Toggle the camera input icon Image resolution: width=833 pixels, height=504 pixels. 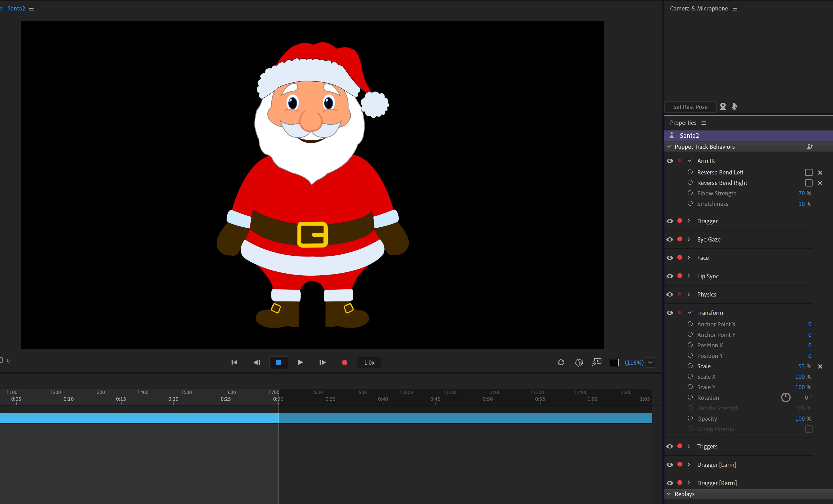tap(723, 106)
